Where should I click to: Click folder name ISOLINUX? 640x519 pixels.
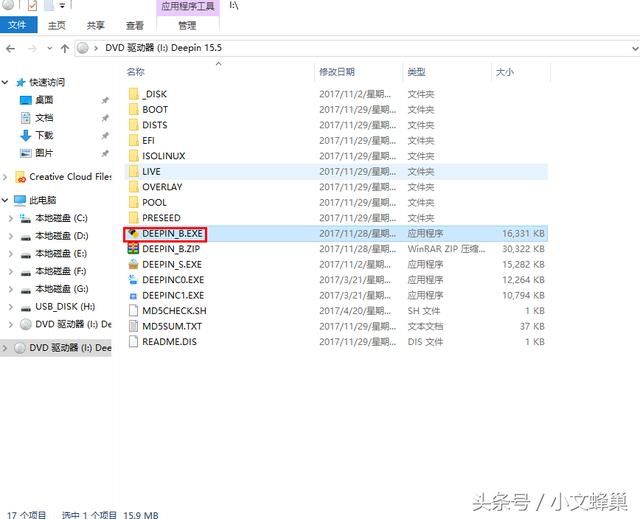[164, 156]
